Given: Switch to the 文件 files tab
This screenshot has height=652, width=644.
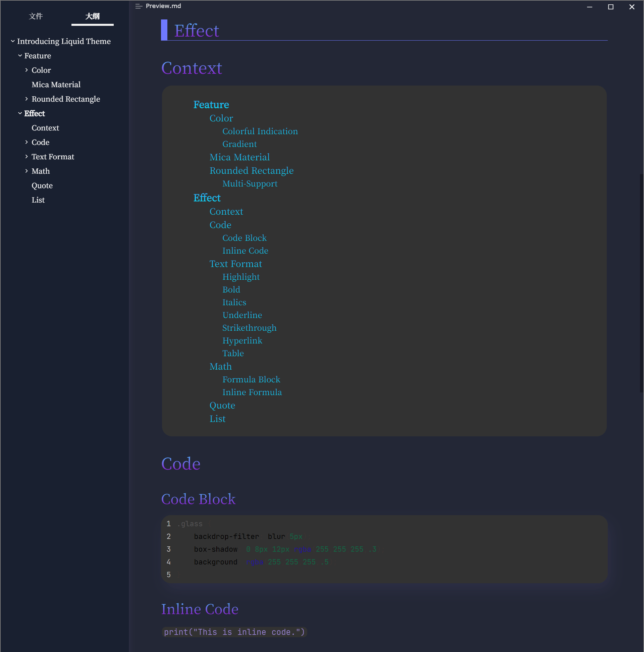Looking at the screenshot, I should (36, 16).
